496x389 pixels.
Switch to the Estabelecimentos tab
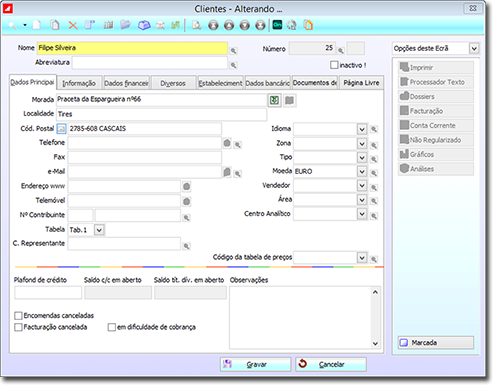click(220, 83)
